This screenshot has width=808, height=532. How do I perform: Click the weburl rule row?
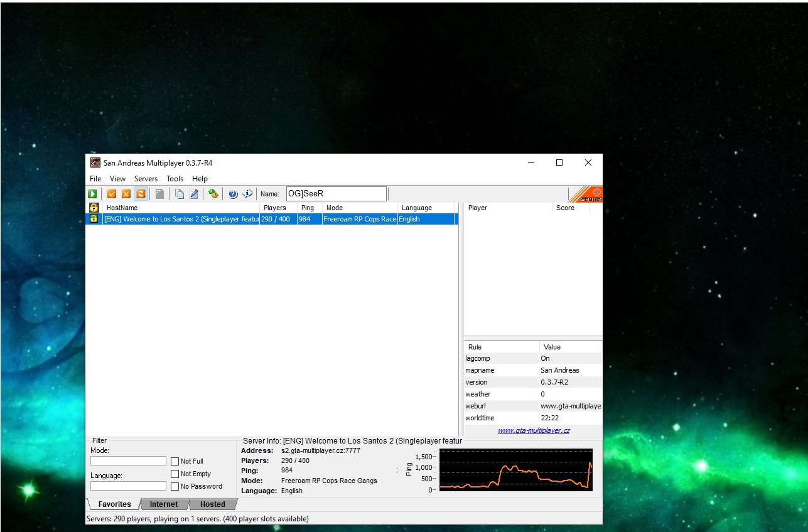[533, 406]
